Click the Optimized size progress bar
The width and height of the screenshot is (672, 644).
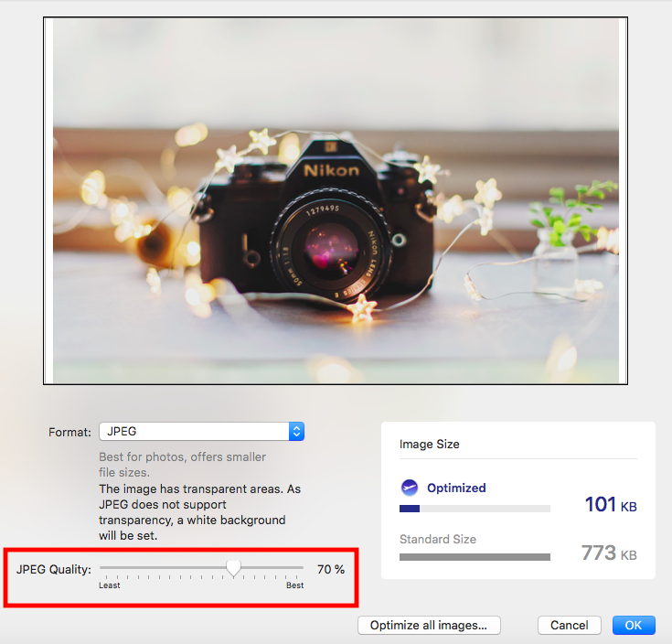point(475,509)
